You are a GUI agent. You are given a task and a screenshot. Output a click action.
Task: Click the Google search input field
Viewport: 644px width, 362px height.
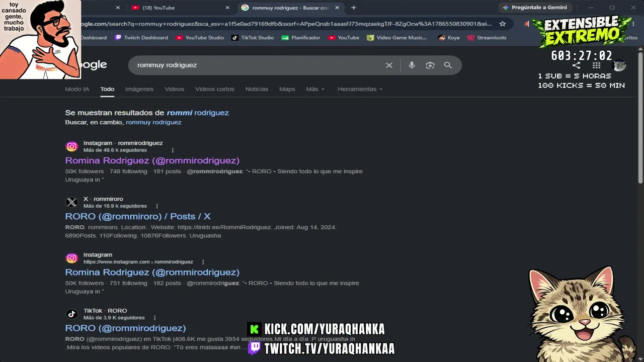click(257, 65)
